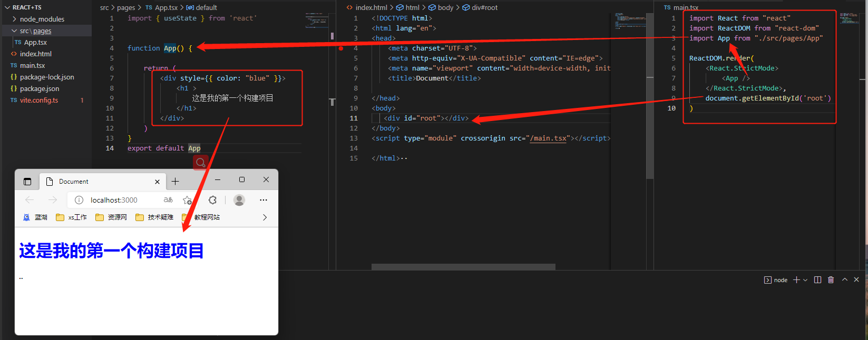This screenshot has height=340, width=868.
Task: Click the App.tsx minimap preview
Action: pos(317,19)
